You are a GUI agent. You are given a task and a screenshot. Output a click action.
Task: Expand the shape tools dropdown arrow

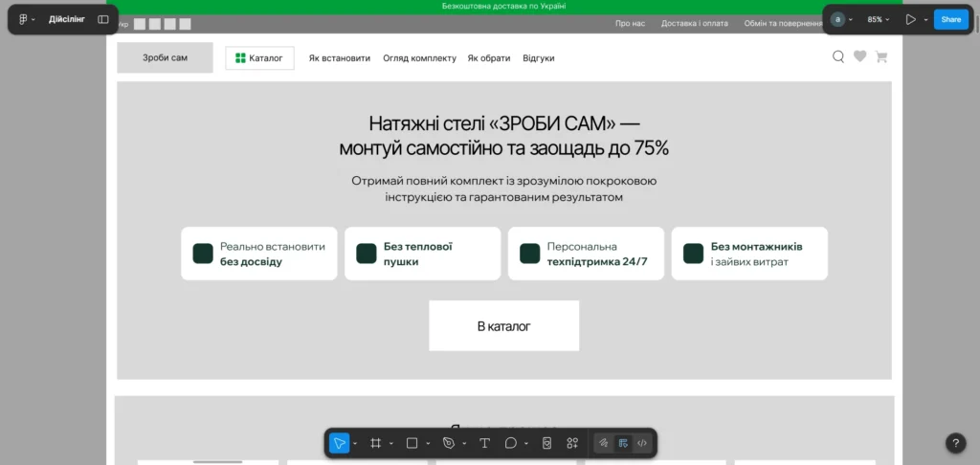click(x=427, y=444)
